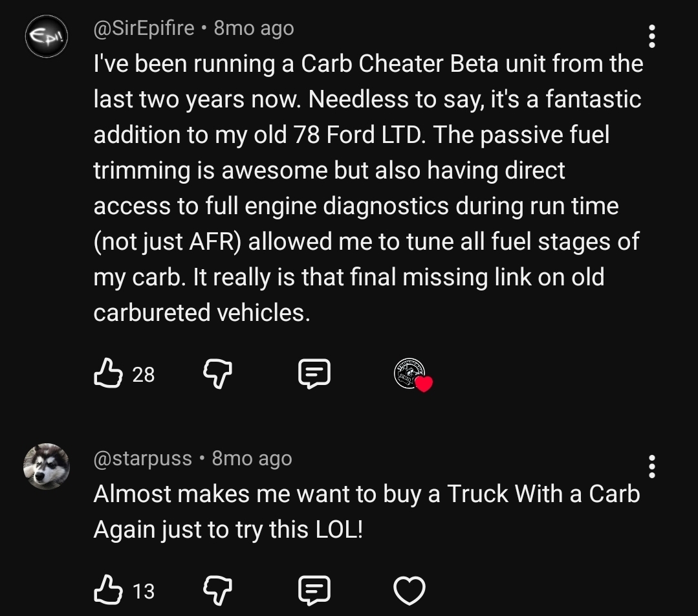Dislike SirEpifire's comment
Viewport: 698px width, 616px height.
click(219, 373)
